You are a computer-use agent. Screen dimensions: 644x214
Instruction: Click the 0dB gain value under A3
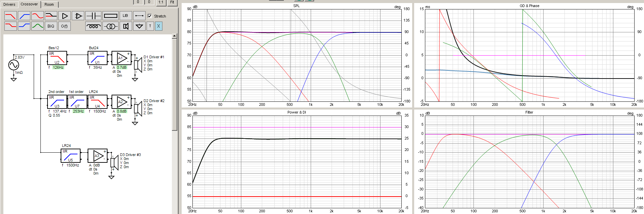(x=97, y=165)
